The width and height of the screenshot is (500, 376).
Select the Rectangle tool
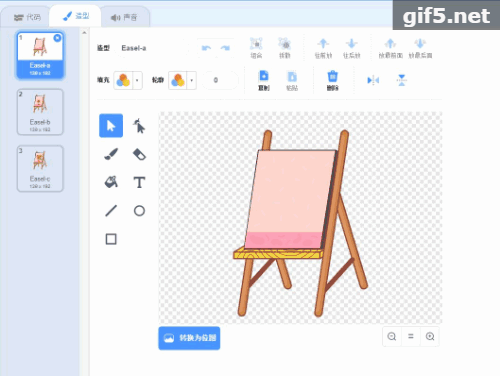click(111, 239)
